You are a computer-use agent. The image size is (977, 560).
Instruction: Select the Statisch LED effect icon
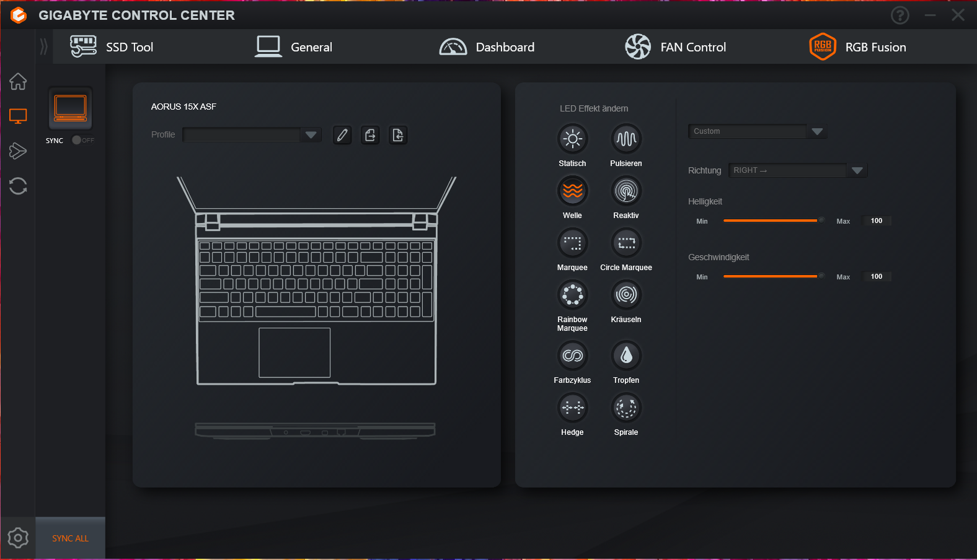(x=572, y=139)
